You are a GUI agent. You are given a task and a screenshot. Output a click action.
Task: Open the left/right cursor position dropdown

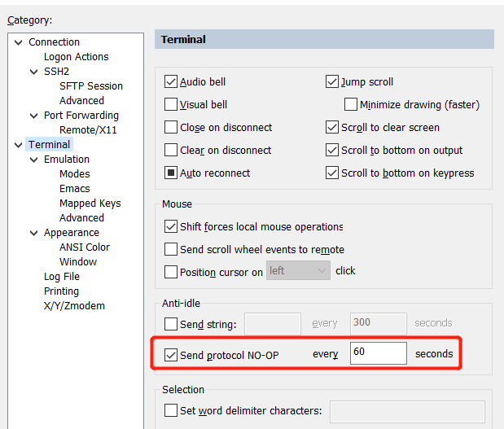point(298,271)
